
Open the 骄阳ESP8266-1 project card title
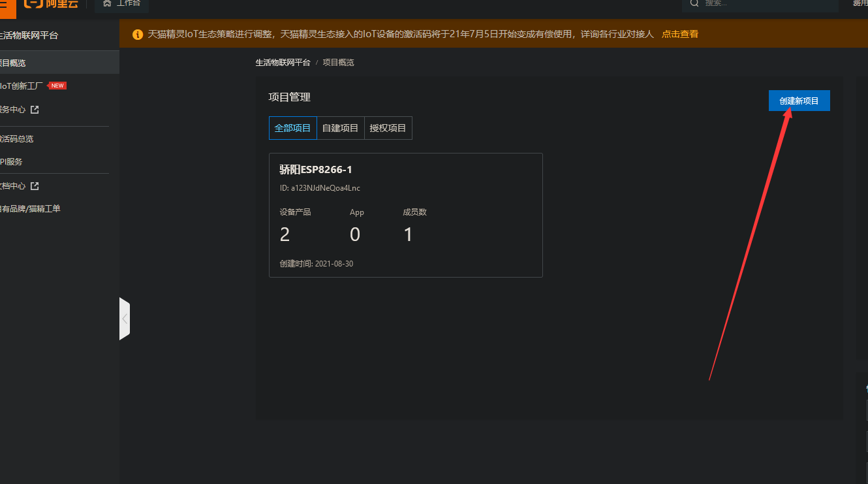(x=316, y=170)
